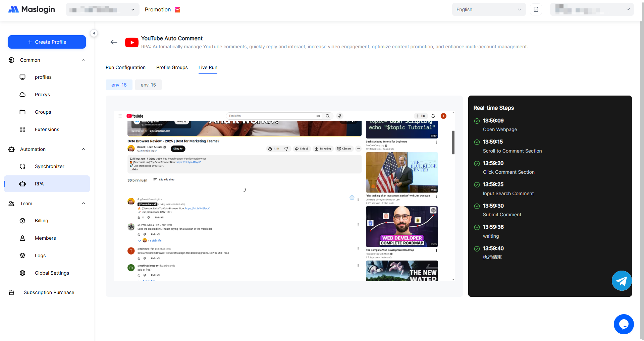Click the back arrow next to YouTube Auto Comment

pos(114,42)
